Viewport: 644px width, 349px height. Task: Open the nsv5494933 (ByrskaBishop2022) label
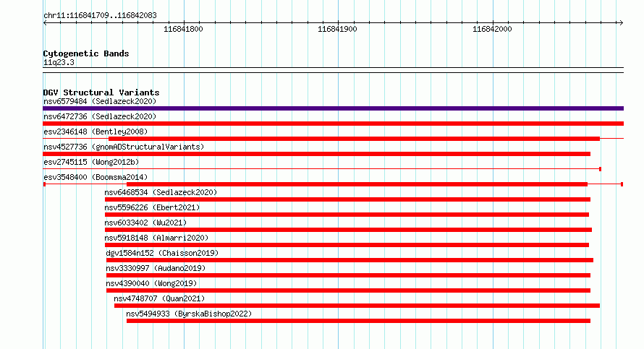(189, 314)
